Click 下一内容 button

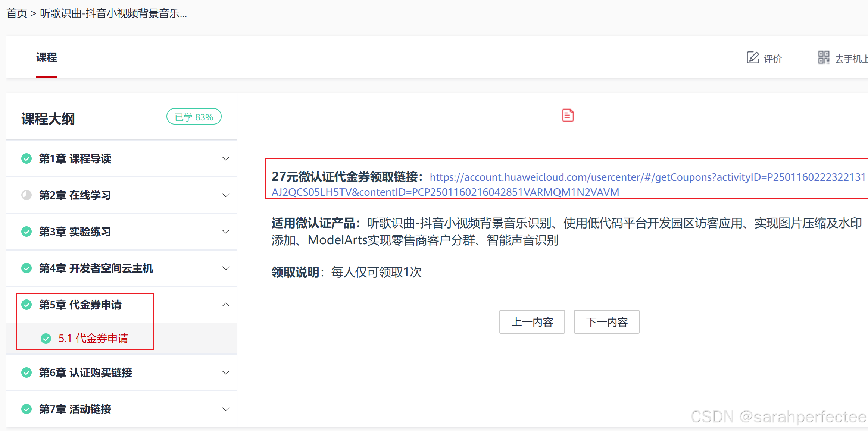click(x=606, y=322)
